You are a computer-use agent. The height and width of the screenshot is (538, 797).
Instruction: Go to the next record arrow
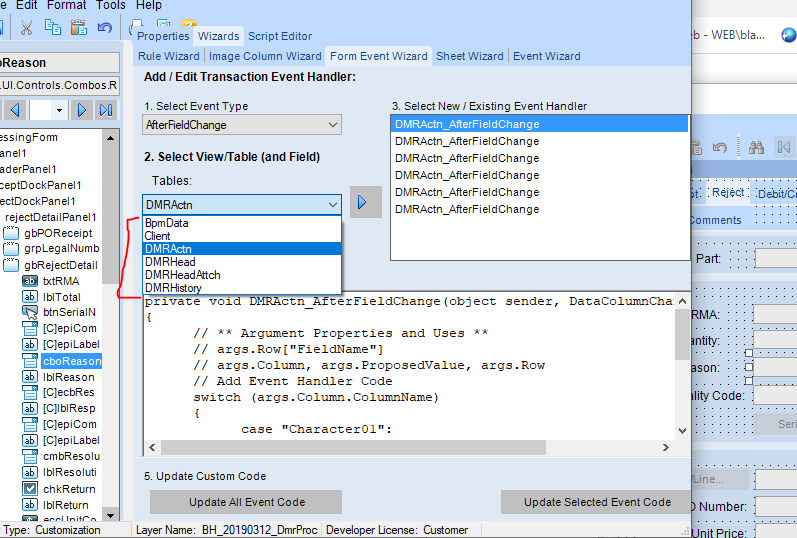[x=83, y=109]
